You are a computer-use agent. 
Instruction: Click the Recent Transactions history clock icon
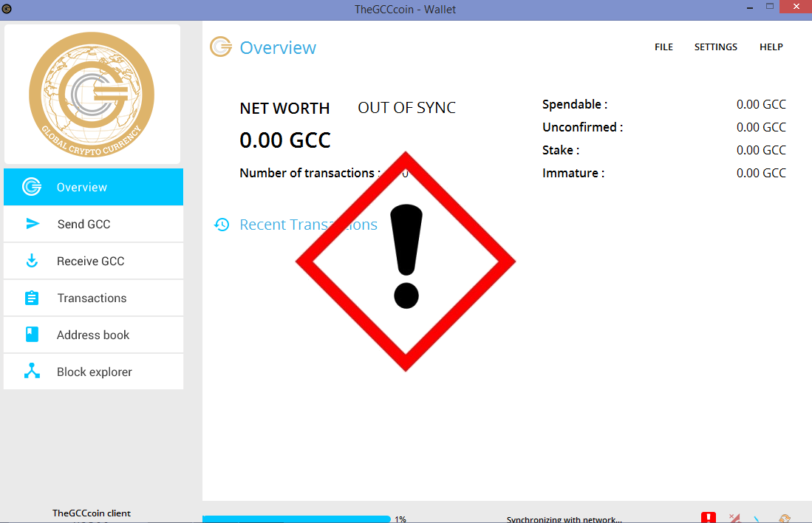pos(222,225)
